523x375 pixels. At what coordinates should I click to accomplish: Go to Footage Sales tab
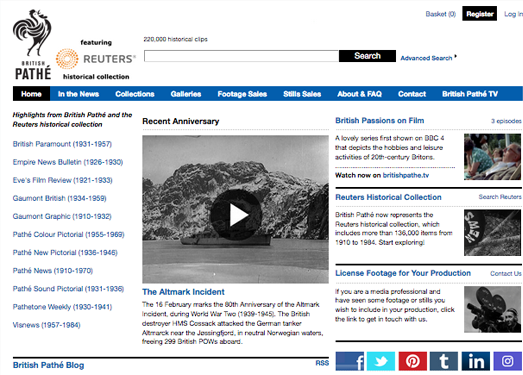242,94
